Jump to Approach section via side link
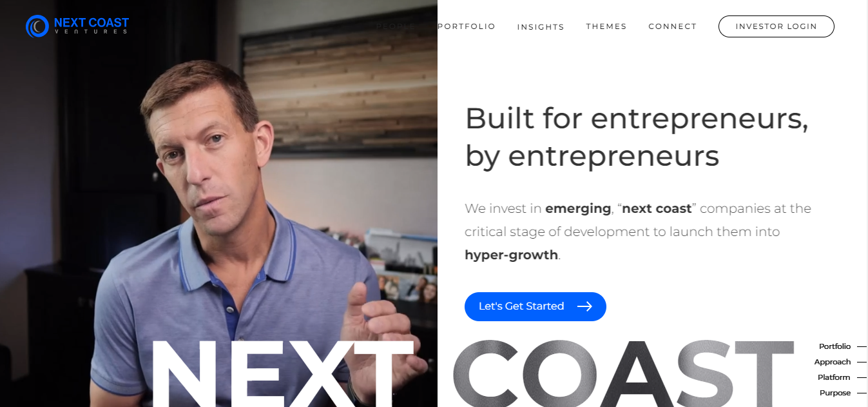The height and width of the screenshot is (407, 868). point(833,362)
